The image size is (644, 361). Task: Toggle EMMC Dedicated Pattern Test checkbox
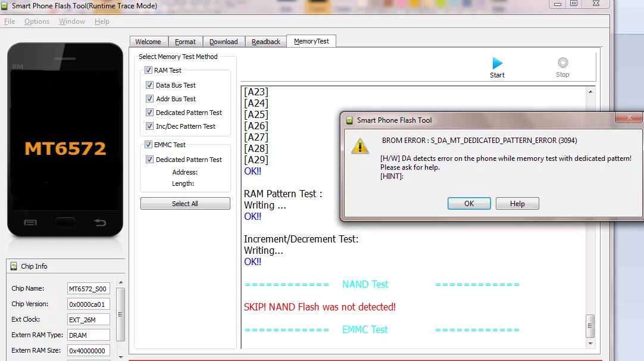pyautogui.click(x=150, y=160)
